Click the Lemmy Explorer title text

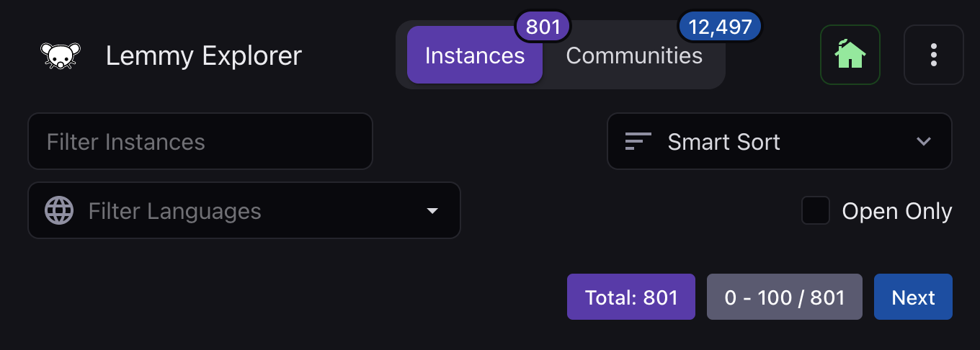[x=204, y=55]
